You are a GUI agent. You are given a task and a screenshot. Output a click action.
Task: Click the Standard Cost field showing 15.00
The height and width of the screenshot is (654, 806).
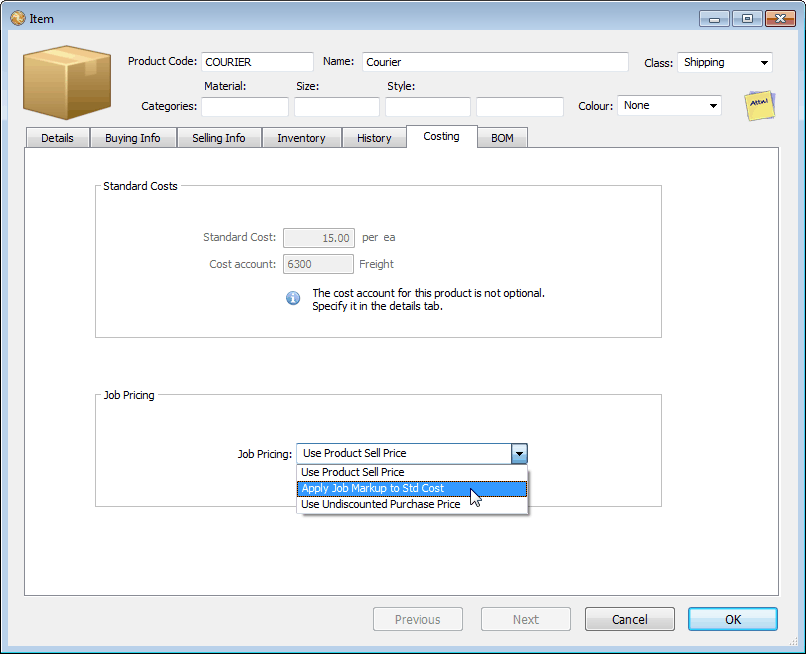click(x=319, y=238)
